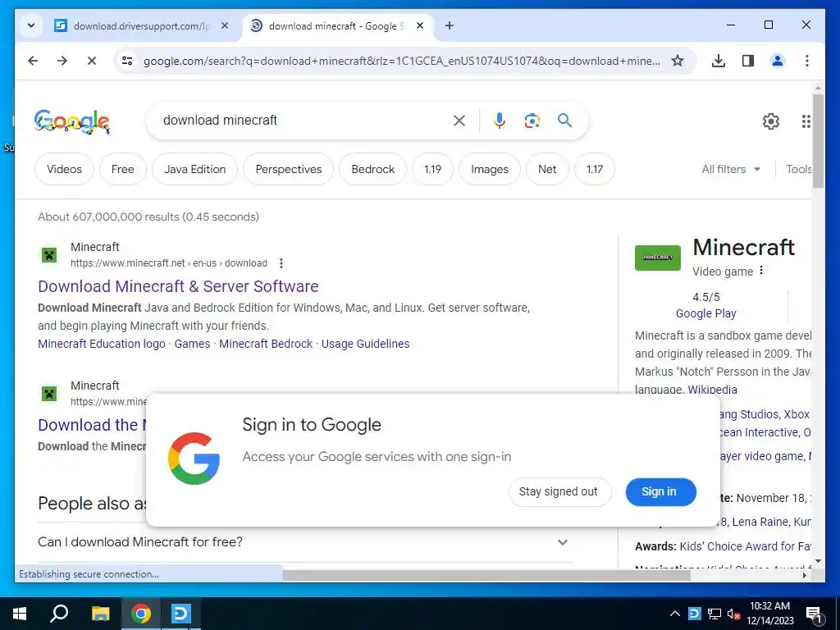Search by image with Google Lens
The image size is (840, 630).
point(532,121)
